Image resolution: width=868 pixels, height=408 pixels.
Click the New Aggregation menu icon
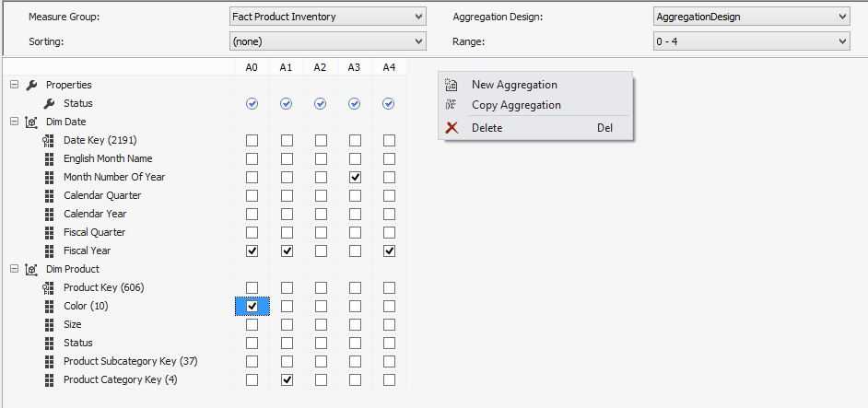452,85
